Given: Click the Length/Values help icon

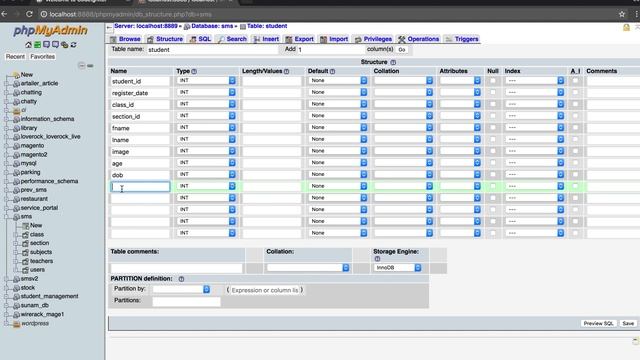Looking at the screenshot, I should pos(287,71).
